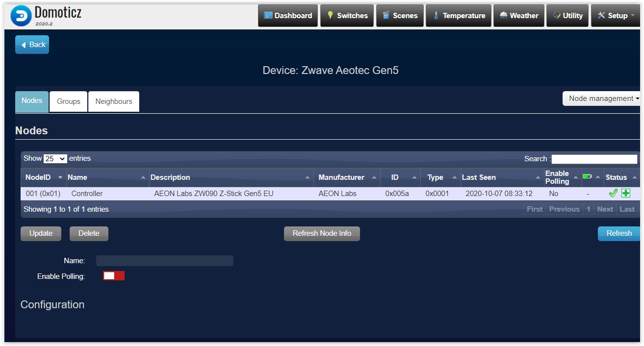
Task: Click the AEON Labs ZW090 Z-Stick description
Action: point(214,194)
